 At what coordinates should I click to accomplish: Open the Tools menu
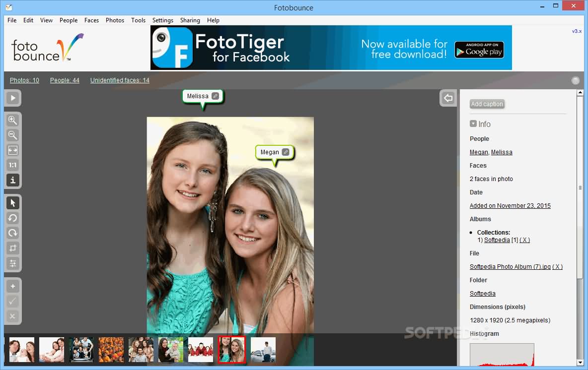tap(138, 20)
